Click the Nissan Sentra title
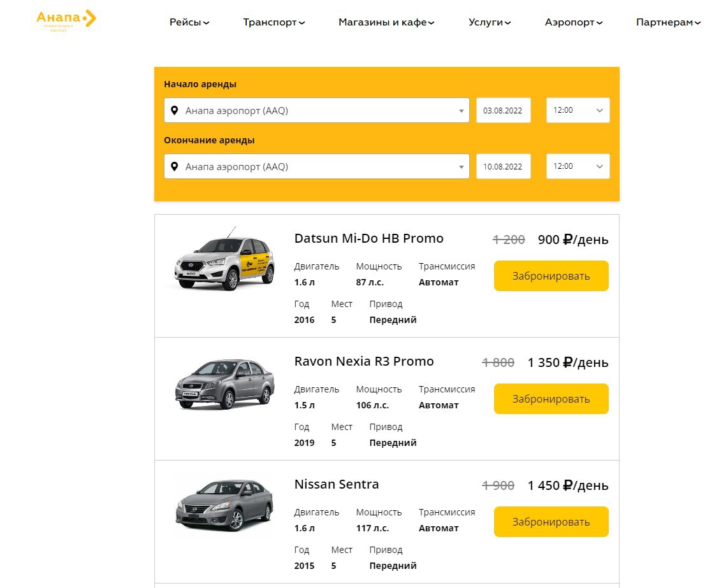 (337, 484)
